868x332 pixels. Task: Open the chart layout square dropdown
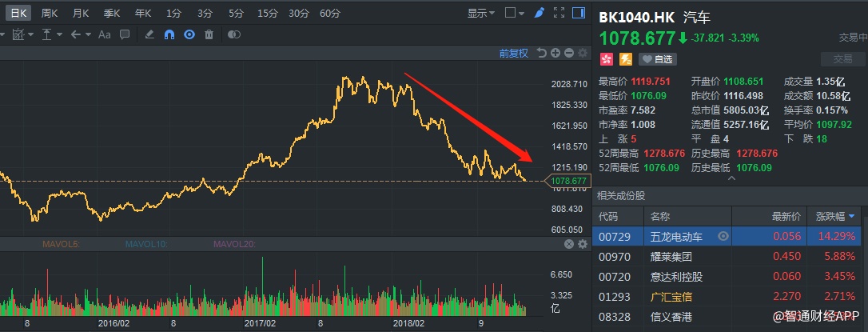(x=515, y=14)
